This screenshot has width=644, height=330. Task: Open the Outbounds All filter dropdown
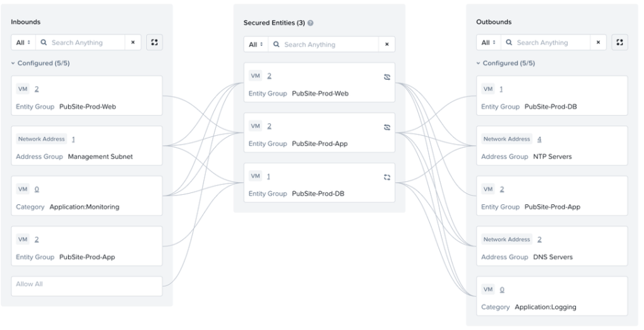pos(489,43)
